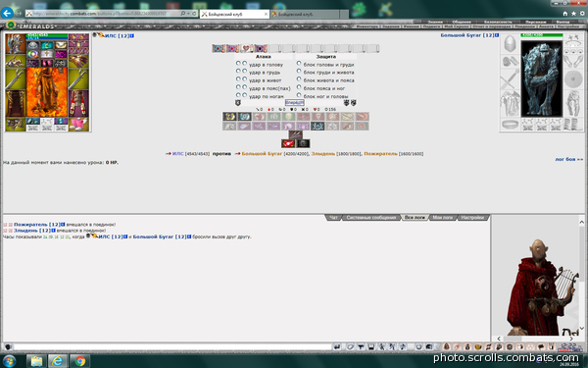Use the red glowing ability icon

(288, 143)
